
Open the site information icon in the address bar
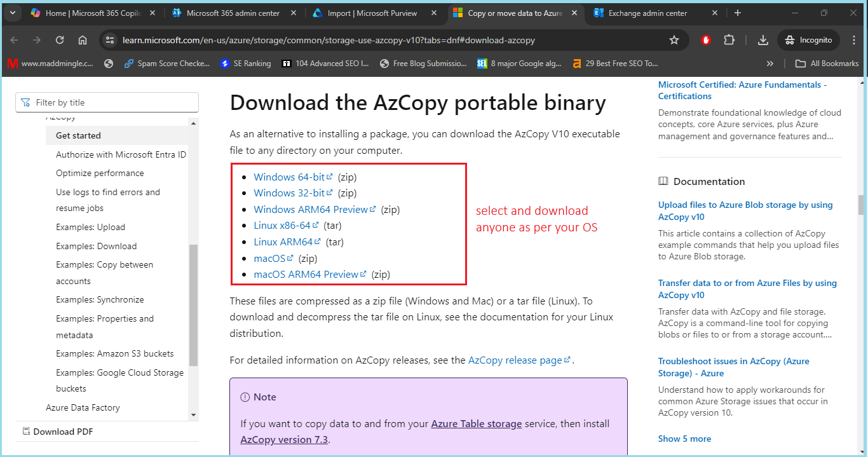pyautogui.click(x=110, y=40)
